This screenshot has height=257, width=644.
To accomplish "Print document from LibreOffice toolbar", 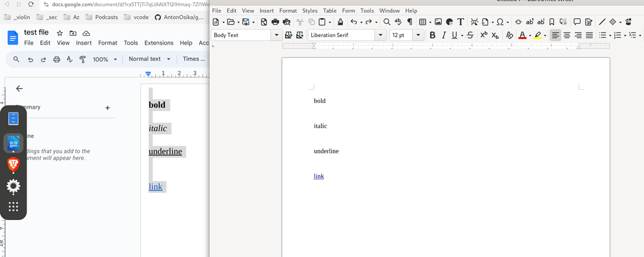I will point(275,22).
